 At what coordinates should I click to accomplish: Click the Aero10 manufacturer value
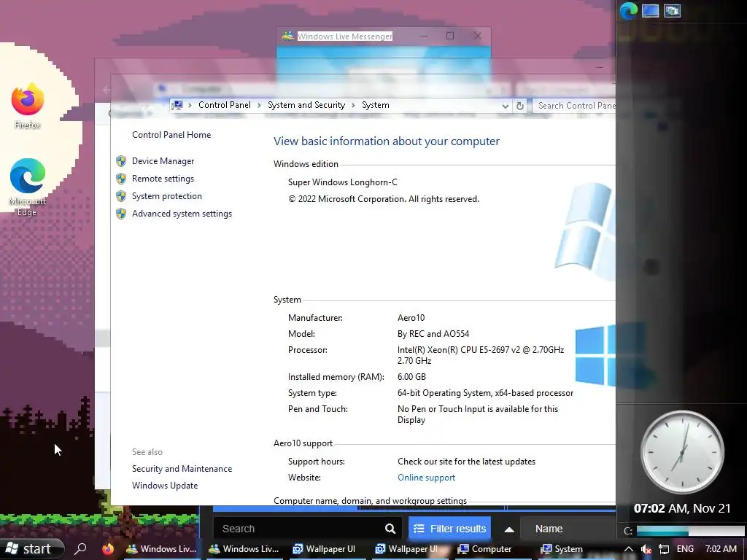[411, 318]
